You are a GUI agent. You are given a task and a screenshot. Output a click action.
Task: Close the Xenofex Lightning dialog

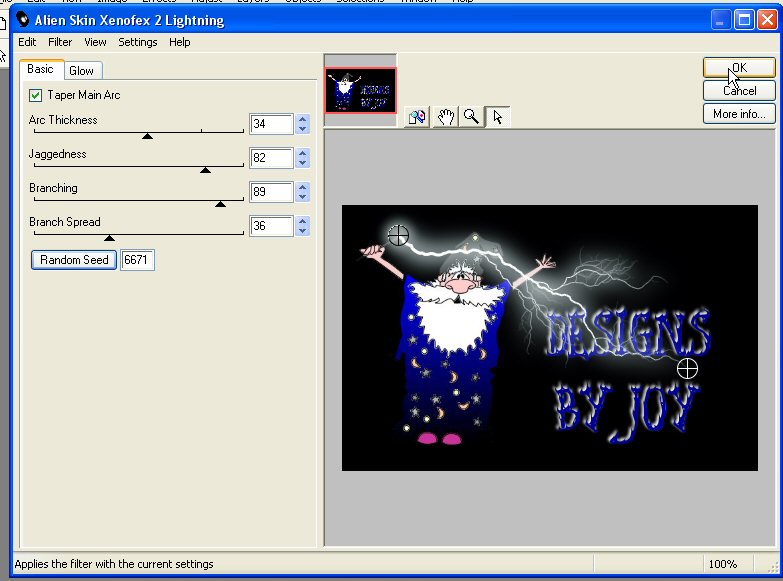tap(767, 20)
